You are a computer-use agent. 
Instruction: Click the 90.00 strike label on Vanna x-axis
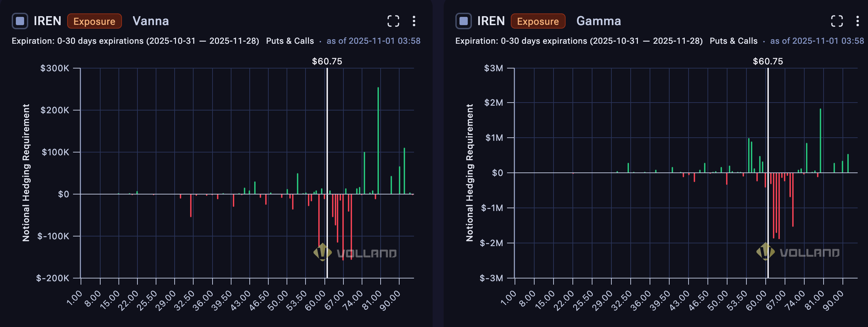point(390,300)
